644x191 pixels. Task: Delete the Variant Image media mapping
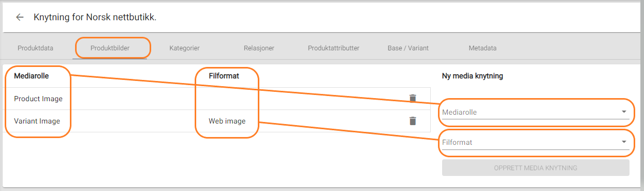pyautogui.click(x=413, y=121)
